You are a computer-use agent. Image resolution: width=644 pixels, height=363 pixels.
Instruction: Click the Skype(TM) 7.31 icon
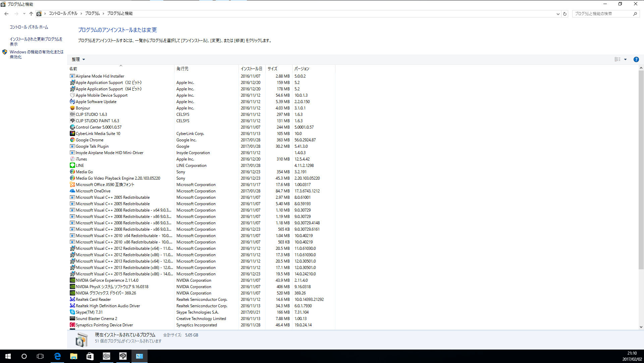point(72,312)
